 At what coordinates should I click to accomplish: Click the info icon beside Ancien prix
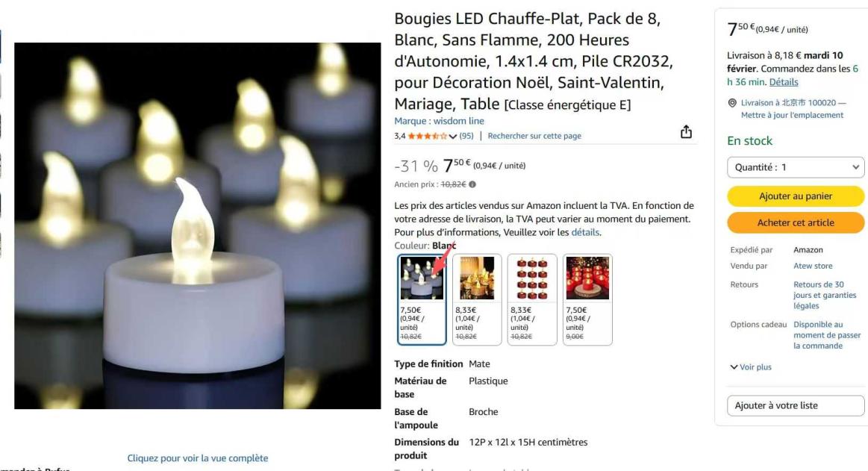(x=472, y=184)
